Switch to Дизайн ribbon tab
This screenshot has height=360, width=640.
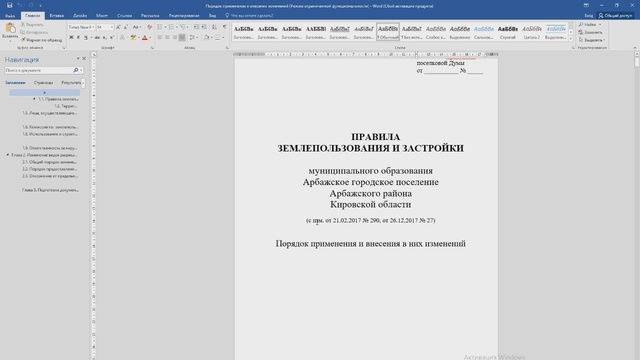[80, 16]
